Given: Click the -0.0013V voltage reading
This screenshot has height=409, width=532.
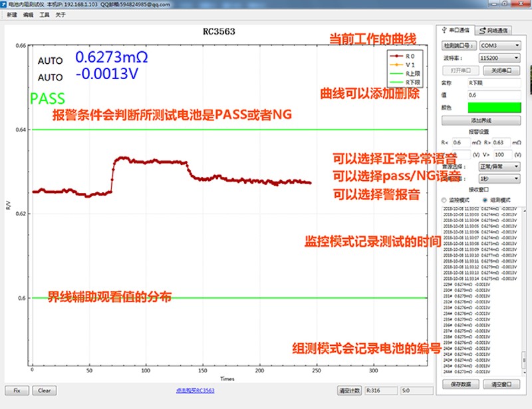Looking at the screenshot, I should [x=107, y=74].
